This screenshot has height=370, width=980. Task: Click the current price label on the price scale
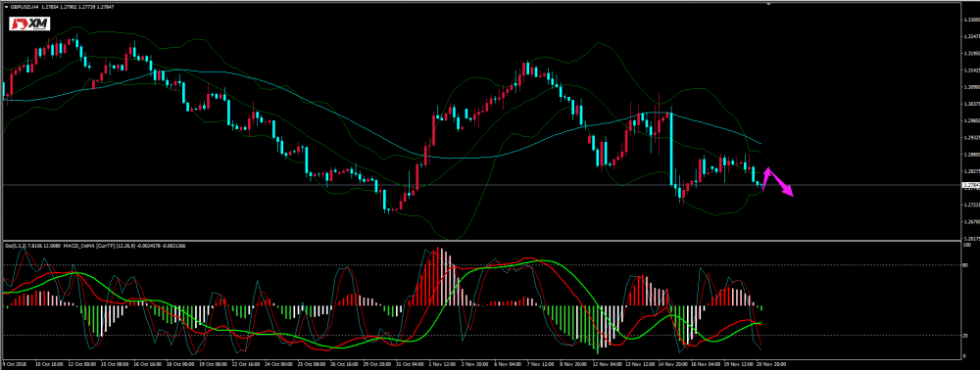pos(970,185)
